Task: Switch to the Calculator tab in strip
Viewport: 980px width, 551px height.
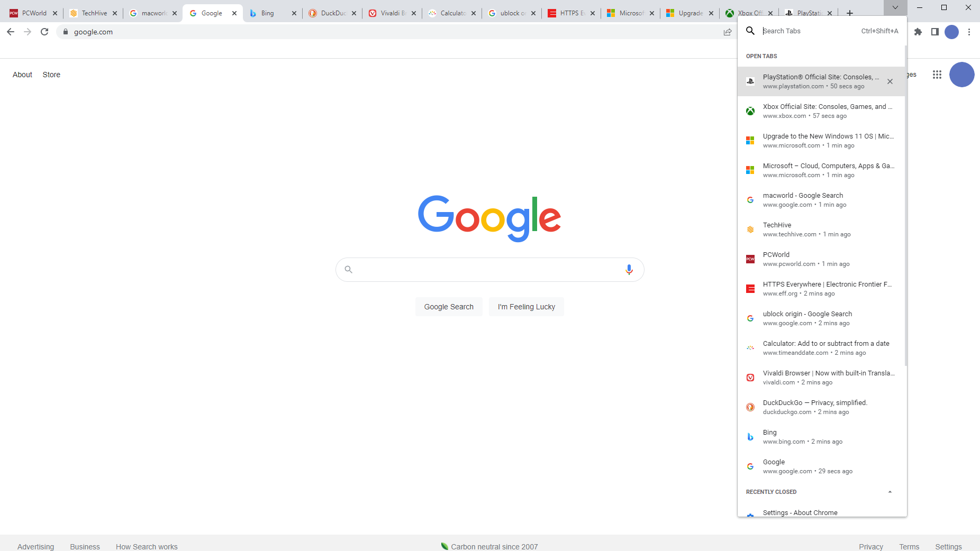Action: point(451,13)
